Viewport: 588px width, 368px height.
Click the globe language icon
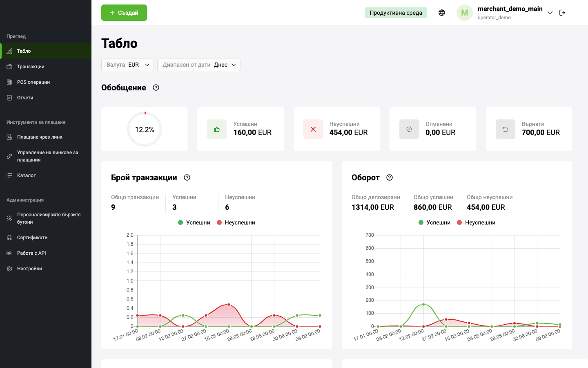442,13
